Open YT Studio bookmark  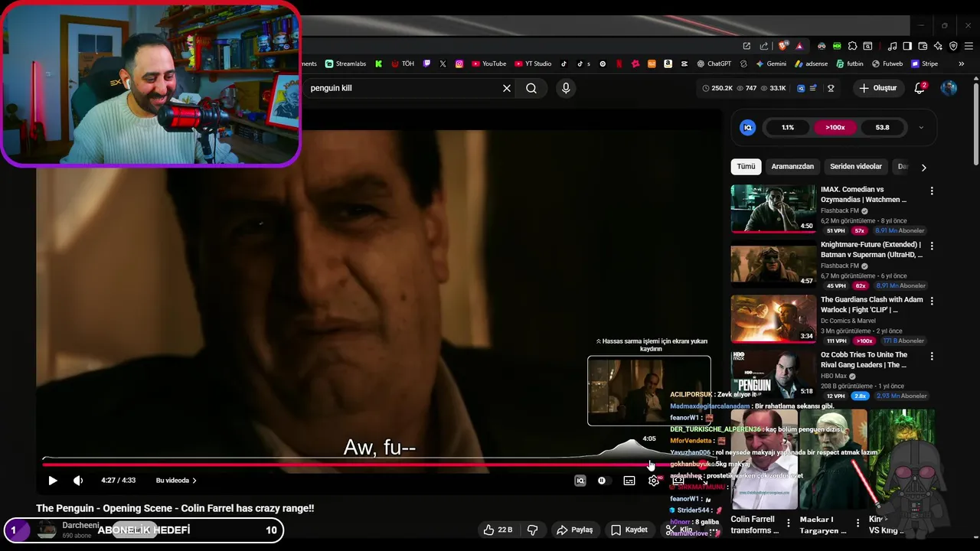(533, 64)
